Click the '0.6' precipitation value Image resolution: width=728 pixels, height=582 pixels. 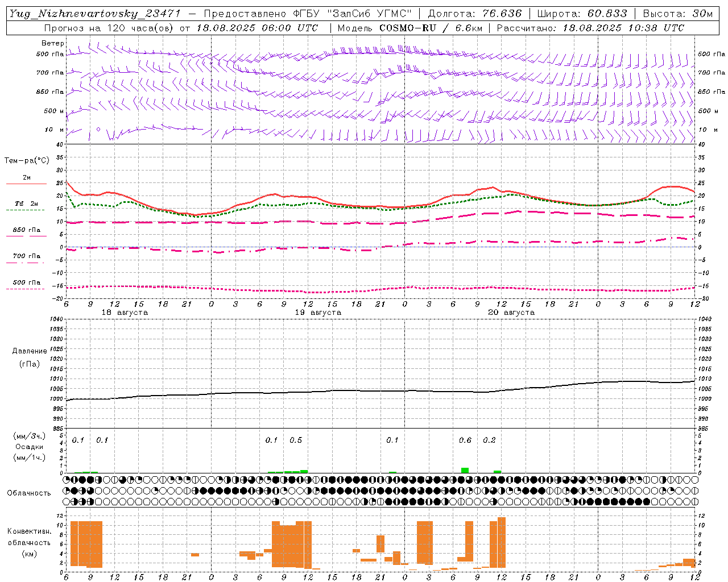[x=465, y=440]
